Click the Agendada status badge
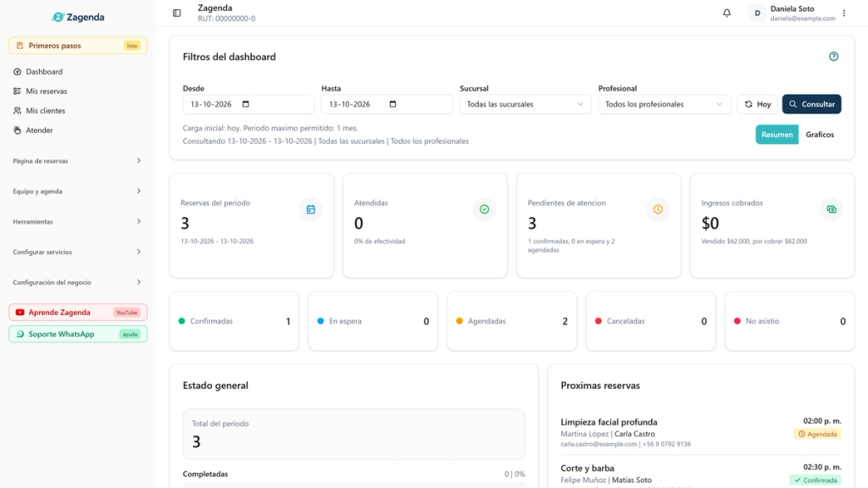The height and width of the screenshot is (488, 868). [818, 435]
